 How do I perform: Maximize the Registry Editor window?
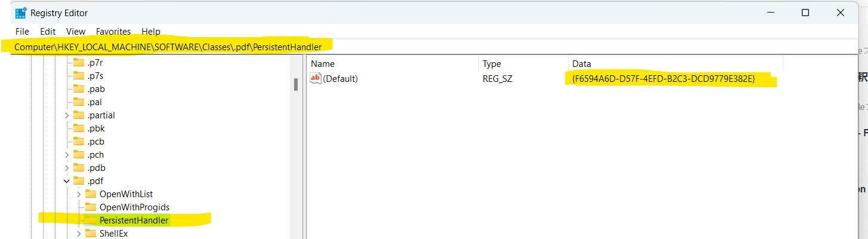(805, 13)
